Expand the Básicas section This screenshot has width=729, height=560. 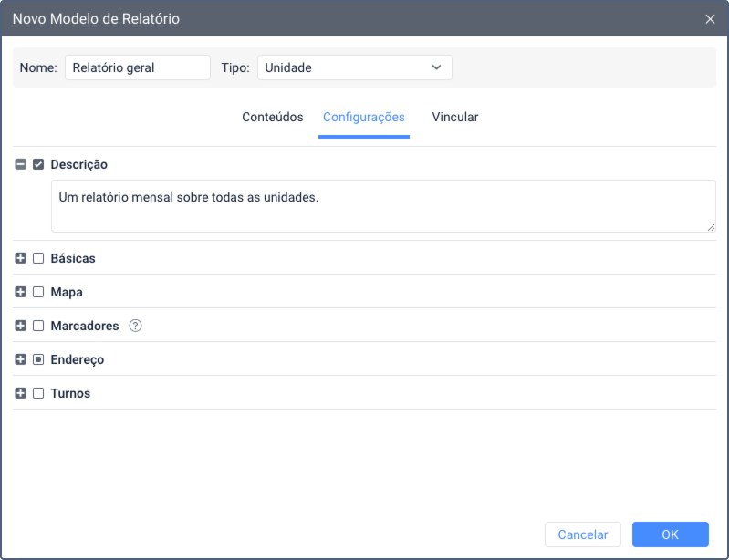pyautogui.click(x=21, y=258)
